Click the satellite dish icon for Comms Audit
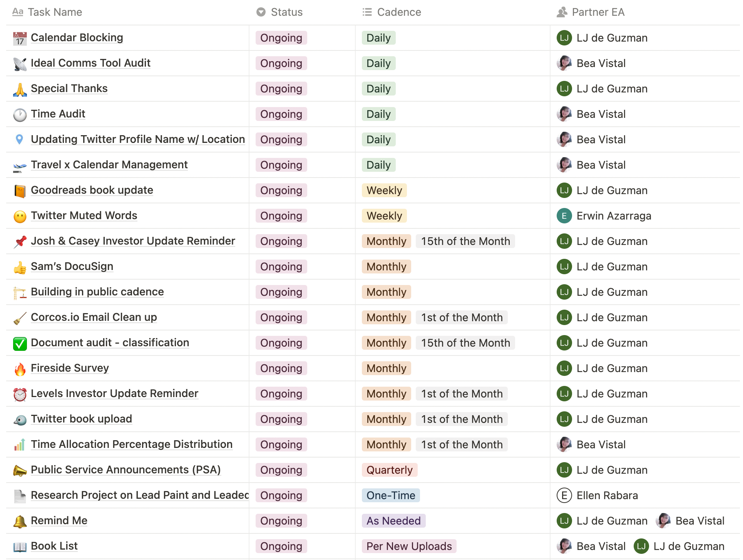The width and height of the screenshot is (743, 560). coord(20,64)
